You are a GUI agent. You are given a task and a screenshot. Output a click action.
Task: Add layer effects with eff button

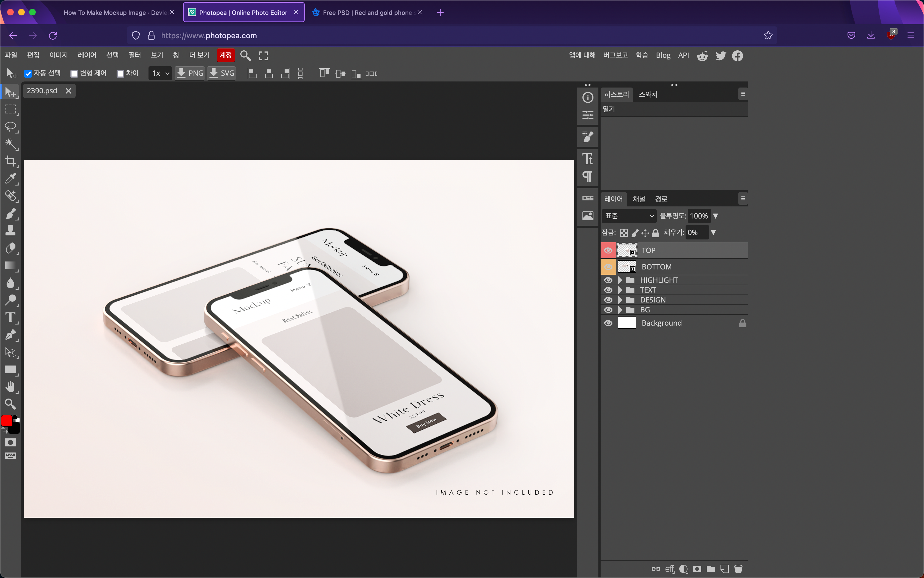pos(669,569)
